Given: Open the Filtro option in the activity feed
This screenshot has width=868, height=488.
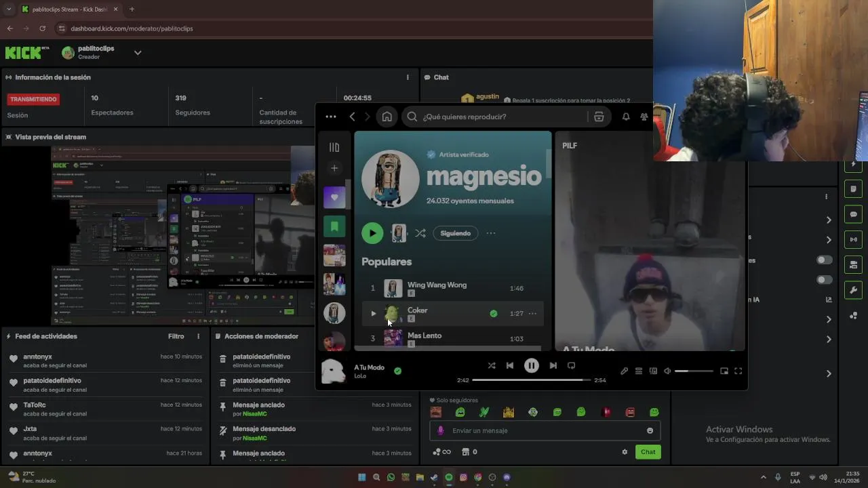Looking at the screenshot, I should click(176, 336).
